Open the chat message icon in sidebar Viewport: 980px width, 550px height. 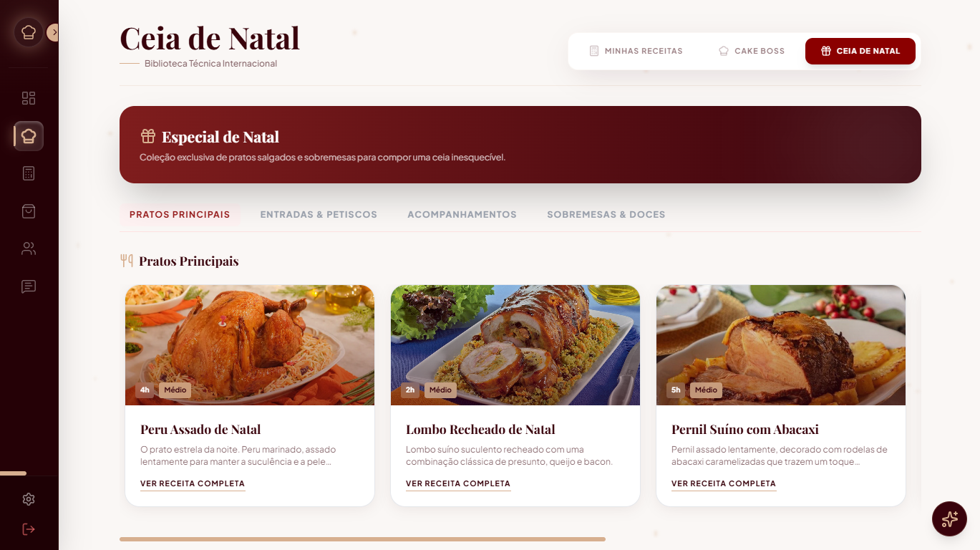[29, 286]
